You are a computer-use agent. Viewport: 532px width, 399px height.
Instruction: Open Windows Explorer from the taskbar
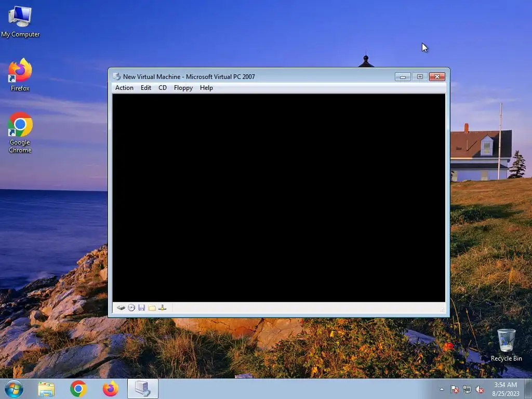click(46, 389)
